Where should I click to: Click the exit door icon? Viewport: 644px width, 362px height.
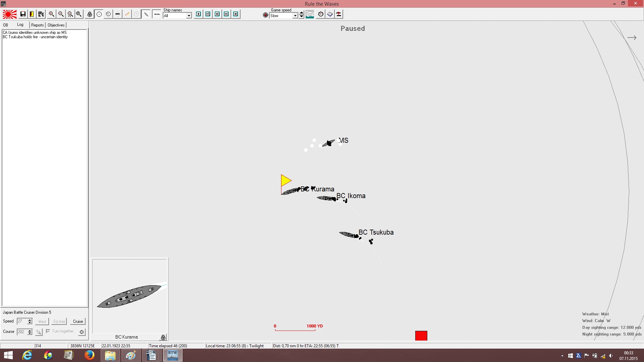(32, 14)
